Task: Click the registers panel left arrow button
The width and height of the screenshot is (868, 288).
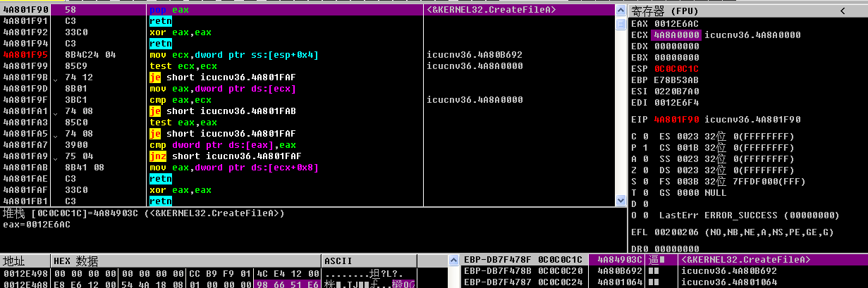Action: click(843, 10)
